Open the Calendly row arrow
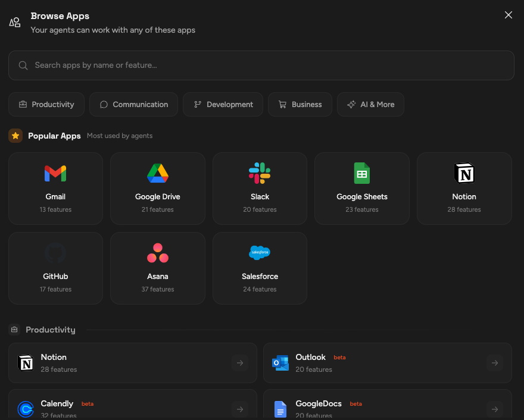The width and height of the screenshot is (524, 420). click(x=239, y=409)
